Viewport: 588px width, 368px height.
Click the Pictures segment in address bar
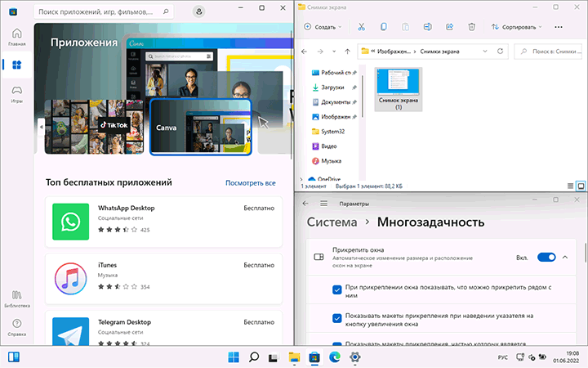pos(394,52)
